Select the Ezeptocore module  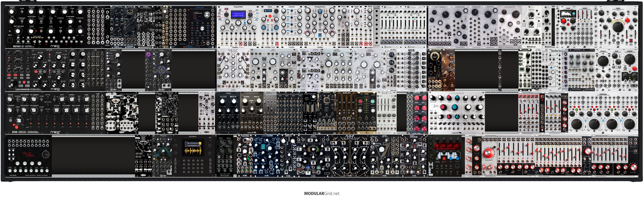[435, 70]
